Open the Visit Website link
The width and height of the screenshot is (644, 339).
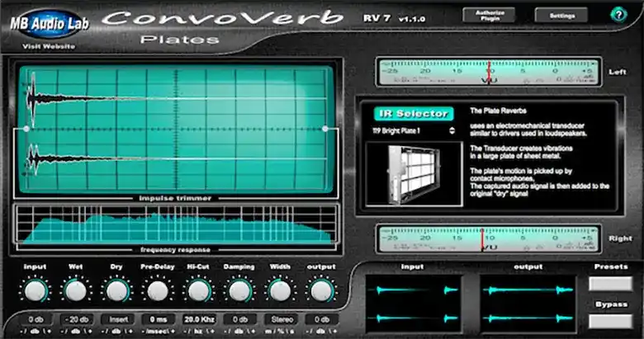point(49,46)
